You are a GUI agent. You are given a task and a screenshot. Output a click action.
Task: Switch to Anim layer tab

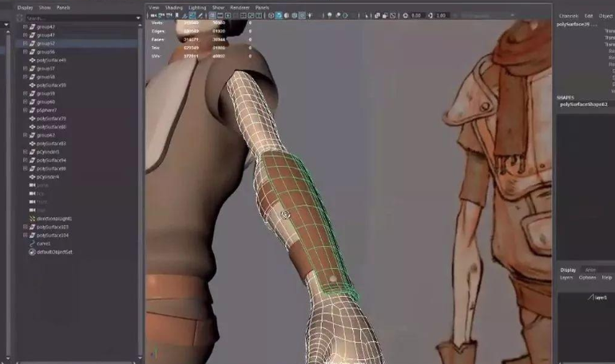(x=590, y=270)
